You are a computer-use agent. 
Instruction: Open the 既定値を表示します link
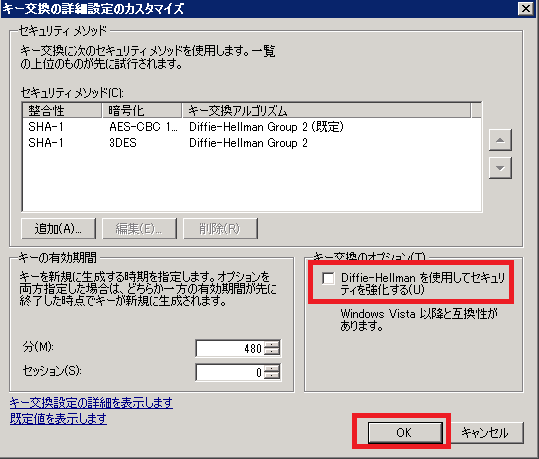coord(58,419)
